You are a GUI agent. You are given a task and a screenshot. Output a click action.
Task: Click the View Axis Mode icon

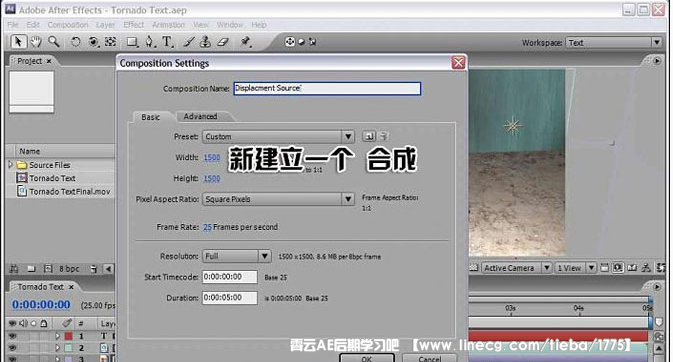[312, 42]
